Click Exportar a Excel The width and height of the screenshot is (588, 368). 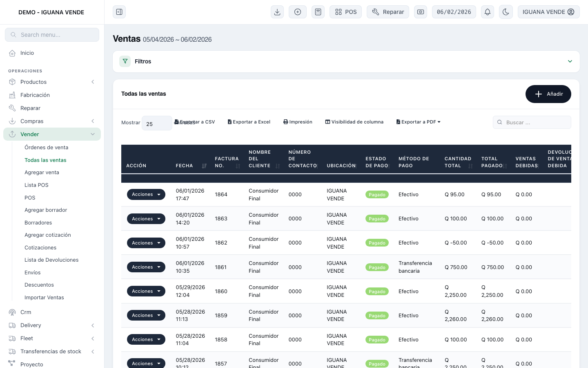[249, 122]
